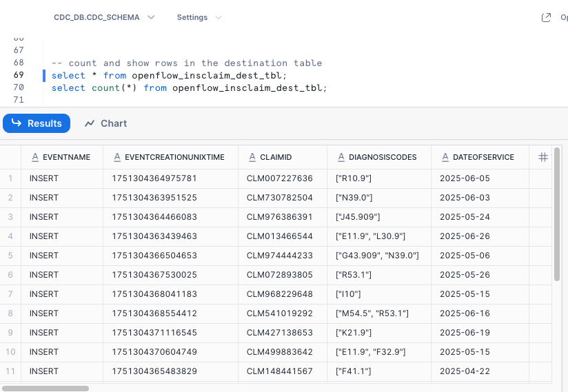Click the open-in-new-window icon at top right
Image resolution: width=568 pixels, height=392 pixels.
click(x=547, y=18)
